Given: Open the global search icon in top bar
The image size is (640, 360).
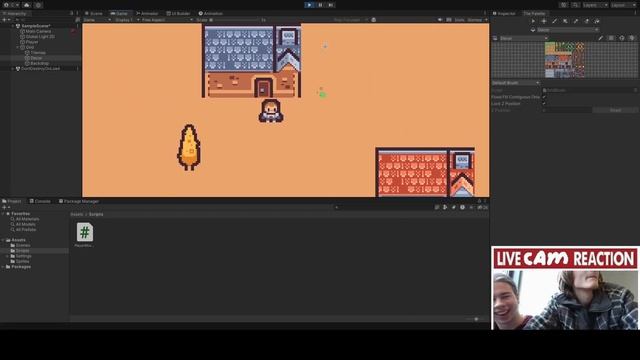Looking at the screenshot, I should (576, 5).
